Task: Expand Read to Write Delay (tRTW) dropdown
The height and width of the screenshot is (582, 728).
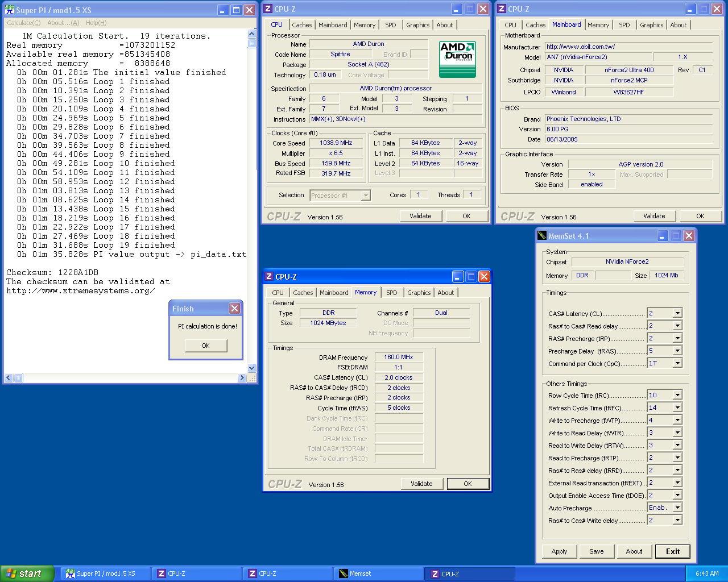Action: (677, 445)
